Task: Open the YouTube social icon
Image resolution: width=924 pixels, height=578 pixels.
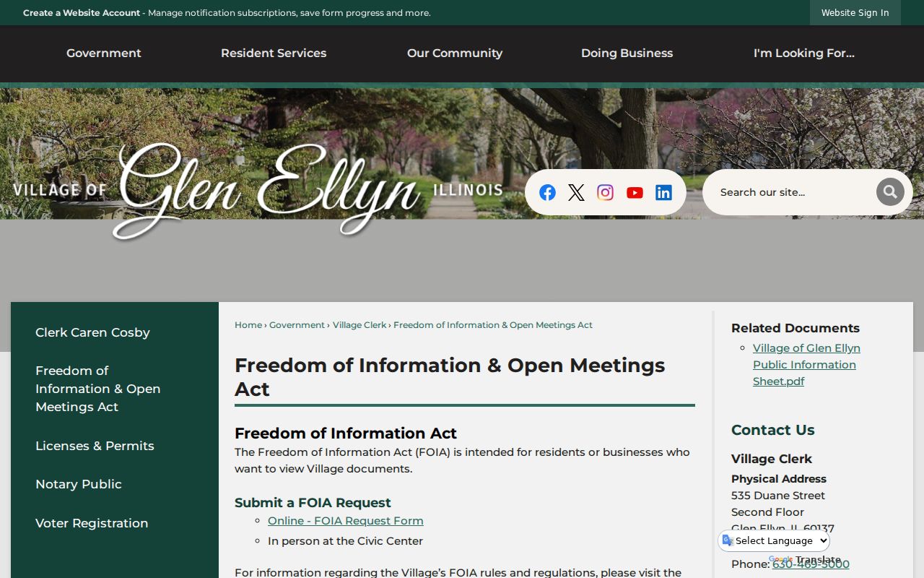Action: tap(635, 192)
